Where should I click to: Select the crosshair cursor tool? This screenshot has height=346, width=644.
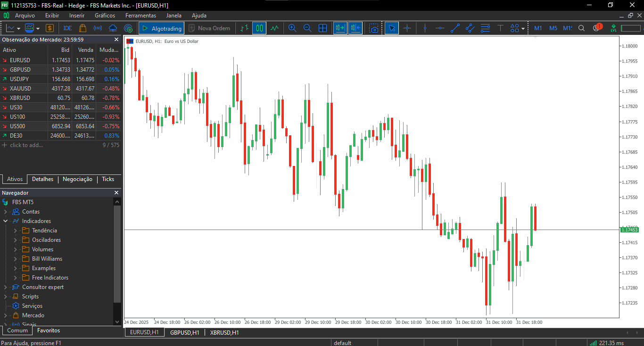point(407,28)
